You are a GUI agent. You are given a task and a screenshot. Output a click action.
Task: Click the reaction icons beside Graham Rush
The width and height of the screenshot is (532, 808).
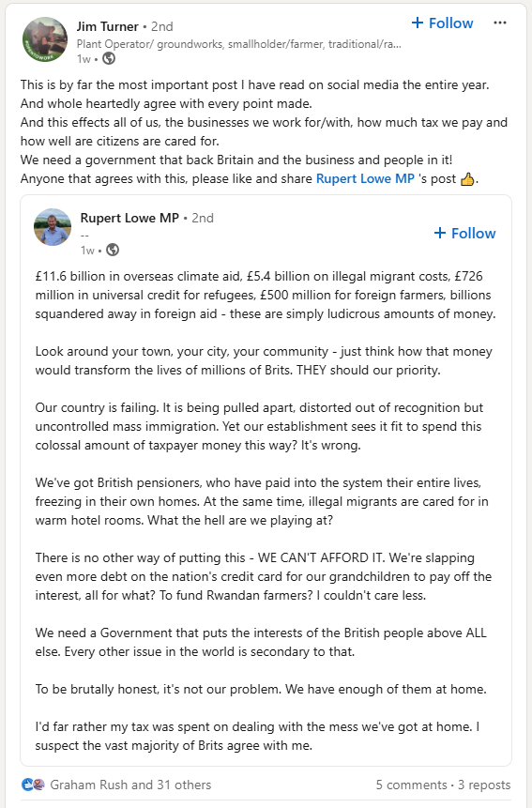(x=34, y=785)
